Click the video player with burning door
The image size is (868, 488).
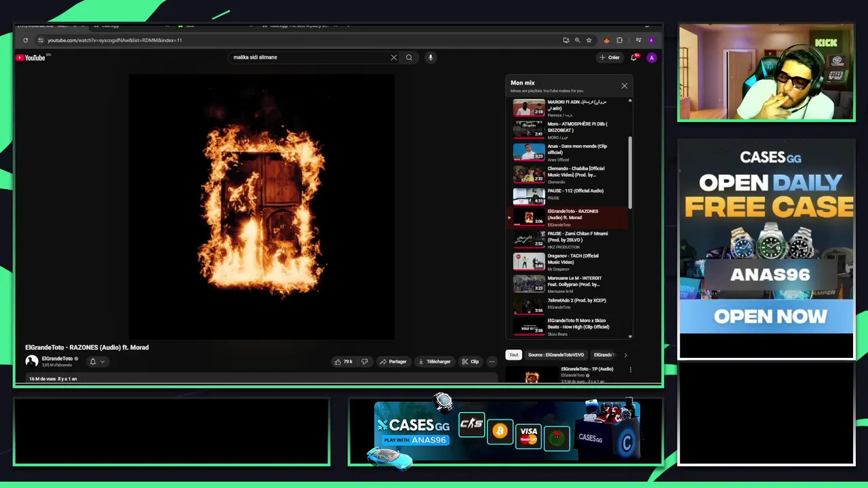262,207
